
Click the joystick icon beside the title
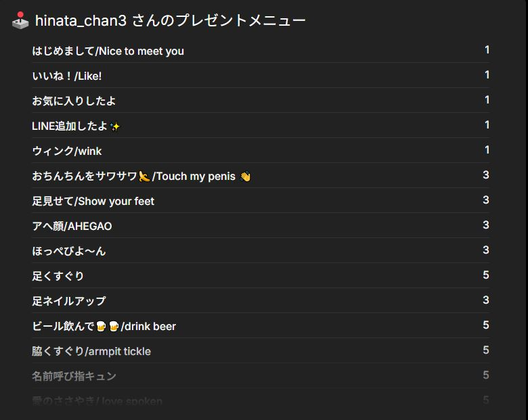[x=20, y=21]
